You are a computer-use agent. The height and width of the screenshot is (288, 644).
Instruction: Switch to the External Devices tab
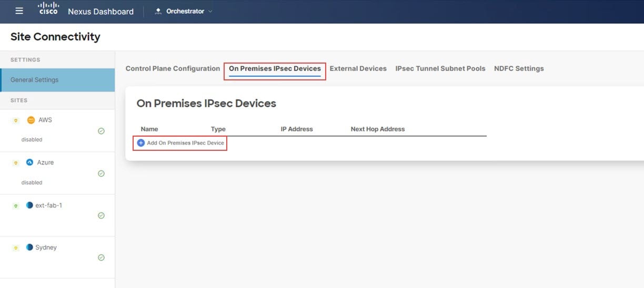(358, 68)
